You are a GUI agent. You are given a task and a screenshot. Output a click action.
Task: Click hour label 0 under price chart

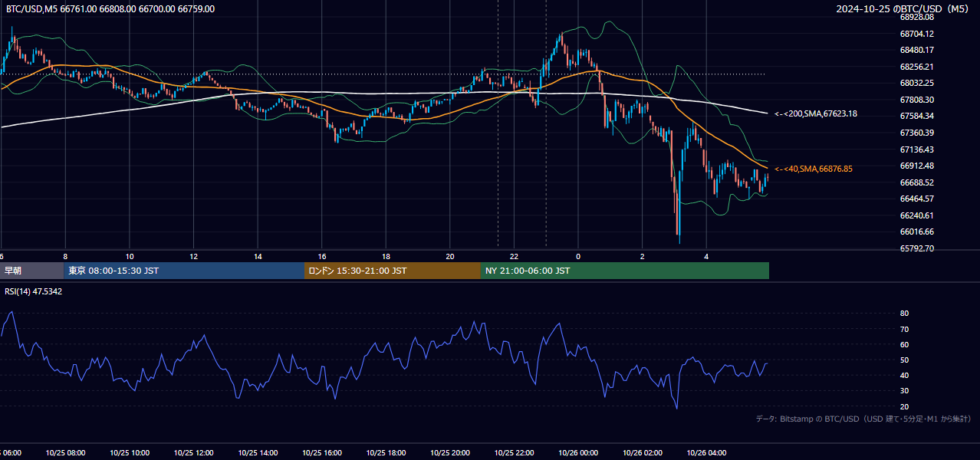(x=578, y=256)
